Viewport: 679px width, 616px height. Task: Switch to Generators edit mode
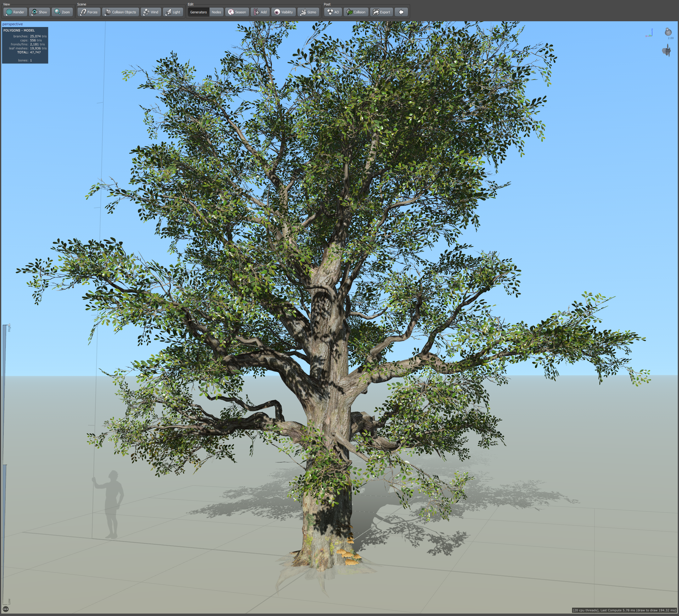tap(198, 12)
